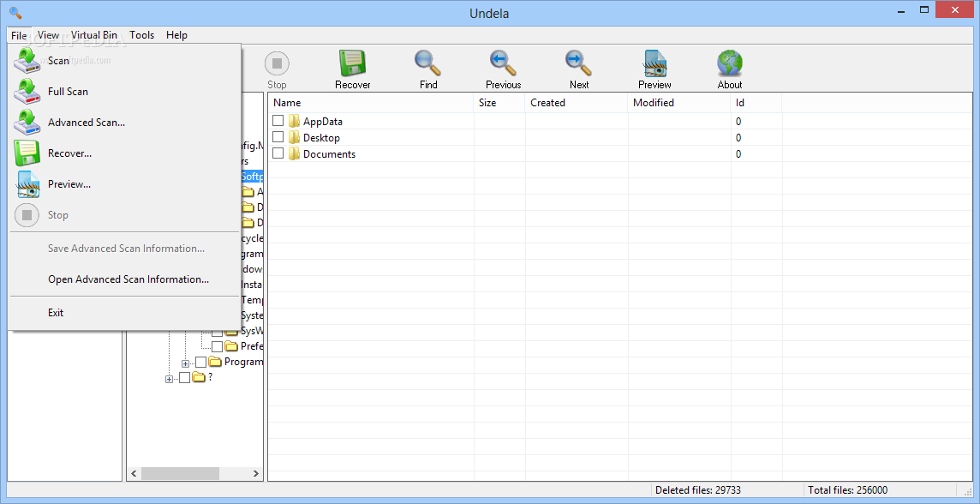Screen dimensions: 980x504
Task: Click the tree scrollbar left arrow
Action: coord(133,473)
